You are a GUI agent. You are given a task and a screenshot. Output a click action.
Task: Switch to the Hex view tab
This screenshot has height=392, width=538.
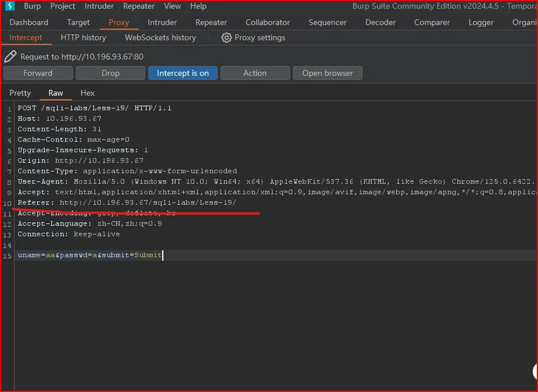point(88,93)
